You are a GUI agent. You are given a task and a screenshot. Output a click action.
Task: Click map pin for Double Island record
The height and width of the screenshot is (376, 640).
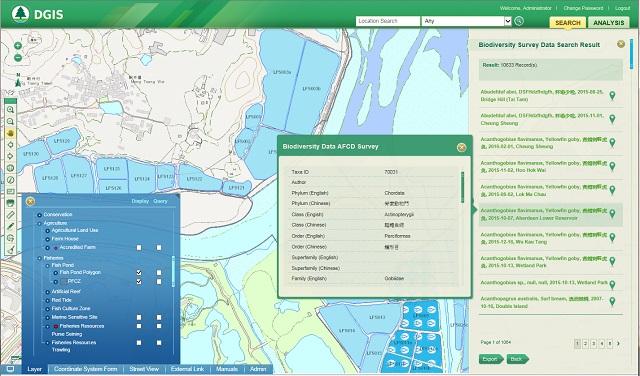[612, 302]
